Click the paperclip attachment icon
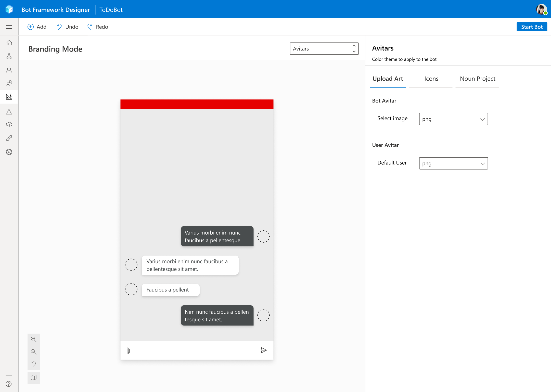551x392 pixels. (128, 351)
